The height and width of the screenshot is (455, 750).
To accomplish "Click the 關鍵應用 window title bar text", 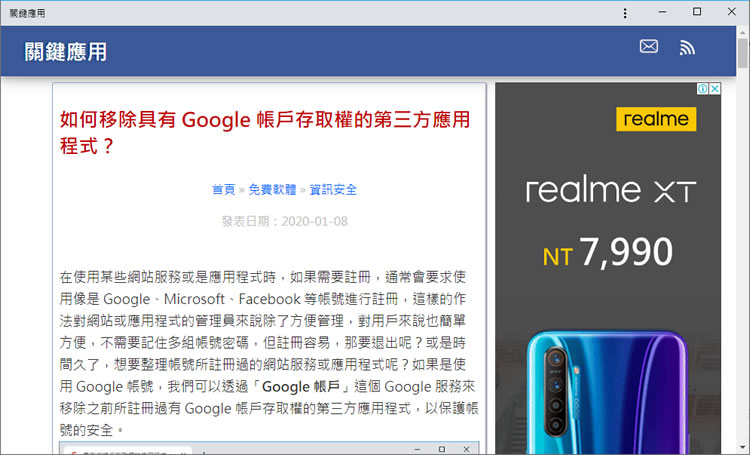I will point(27,13).
